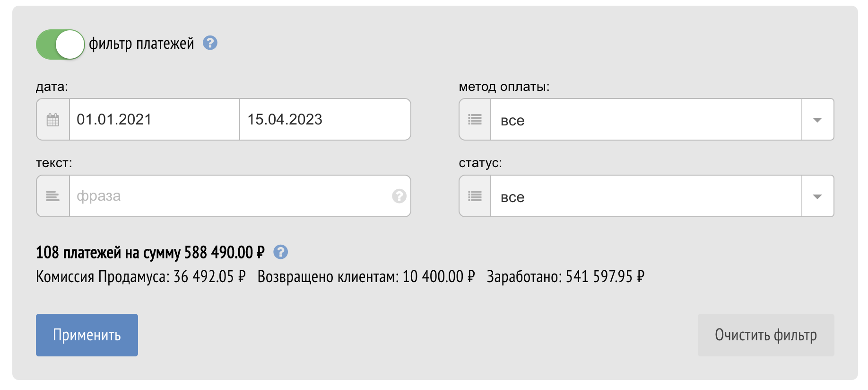Click the help icon inside фраза field

pos(399,196)
